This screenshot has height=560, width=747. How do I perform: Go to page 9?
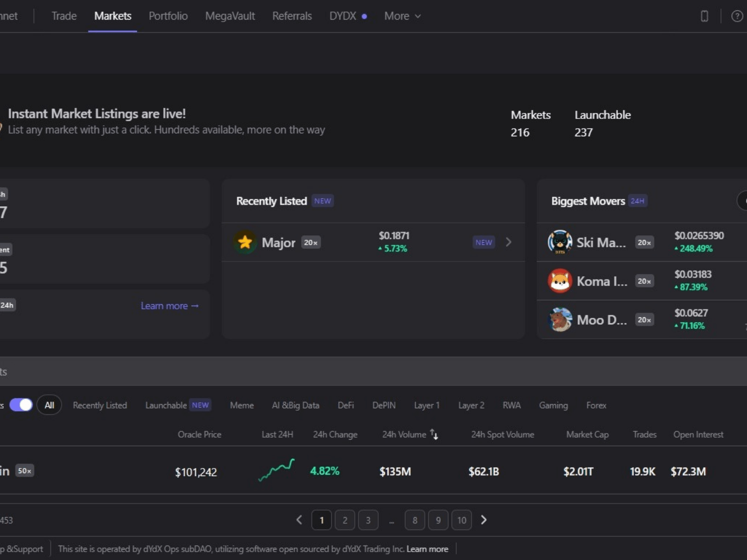coord(438,520)
